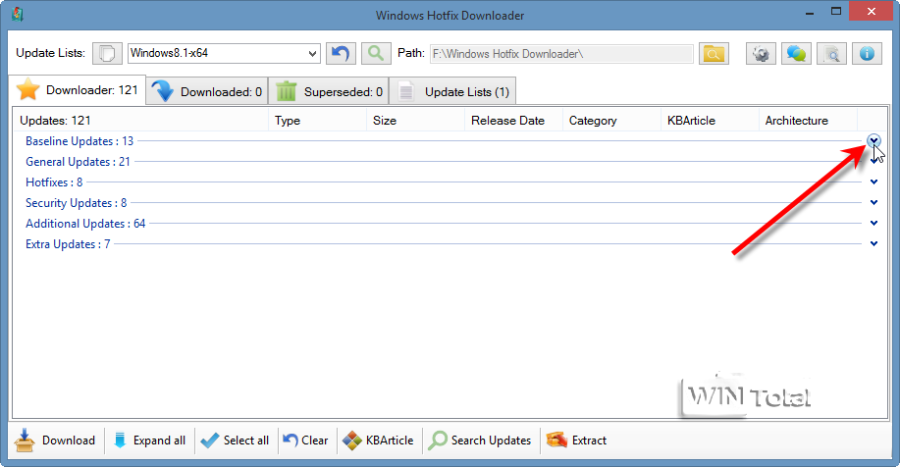
Task: Click the Extract button
Action: coord(576,440)
